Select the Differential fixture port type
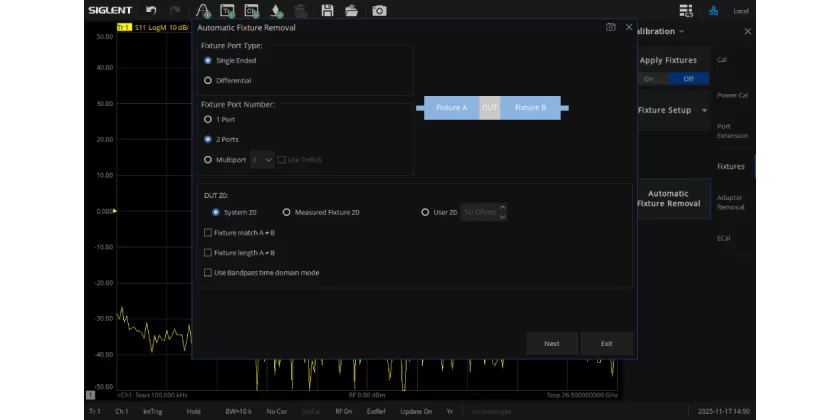 [x=208, y=80]
